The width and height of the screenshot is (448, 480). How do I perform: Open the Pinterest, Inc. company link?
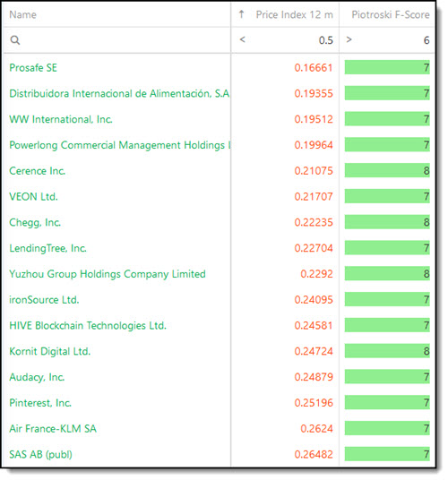pyautogui.click(x=40, y=403)
